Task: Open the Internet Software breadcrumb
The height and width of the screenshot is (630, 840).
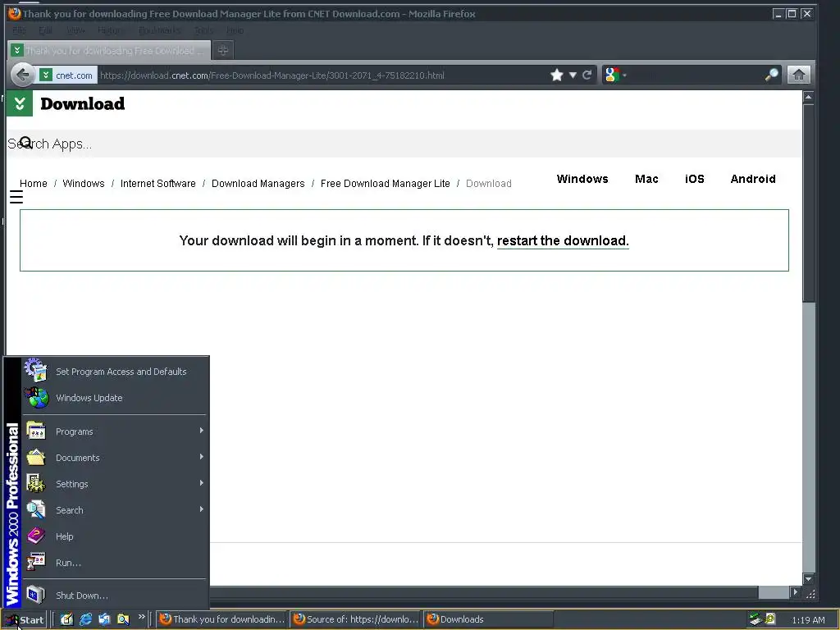Action: [x=158, y=183]
